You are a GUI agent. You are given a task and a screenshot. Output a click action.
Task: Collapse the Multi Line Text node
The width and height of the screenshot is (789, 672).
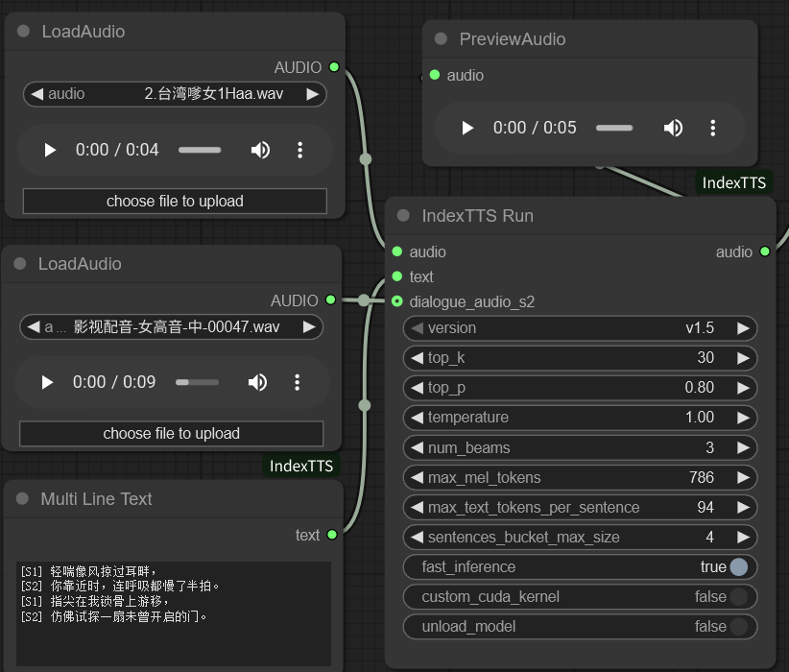pyautogui.click(x=22, y=499)
